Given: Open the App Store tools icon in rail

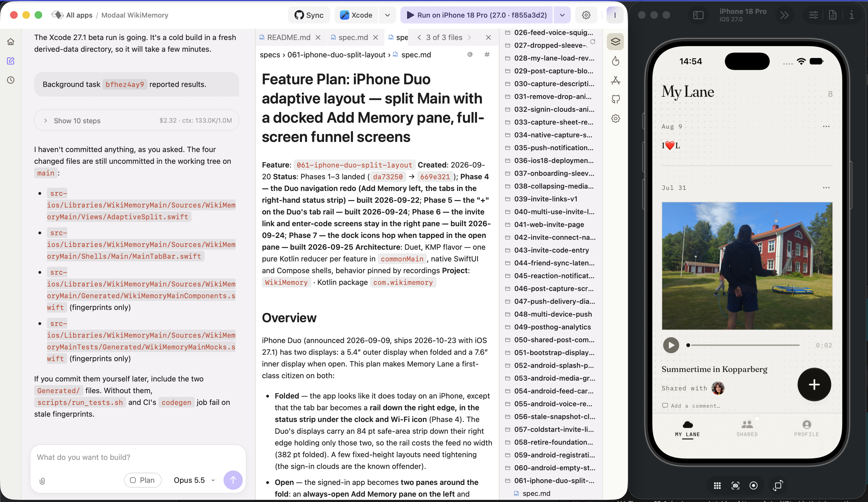Looking at the screenshot, I should coord(615,80).
